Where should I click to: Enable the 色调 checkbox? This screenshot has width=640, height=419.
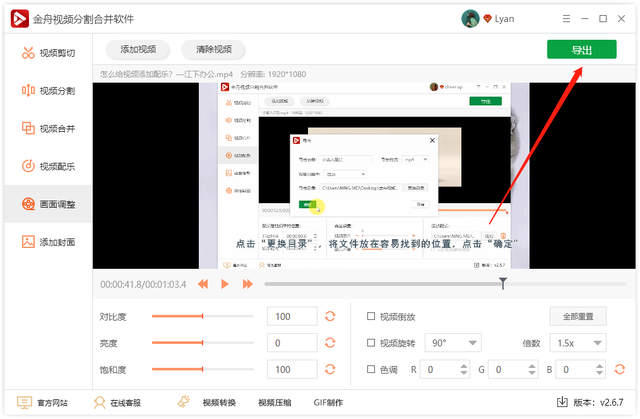point(371,369)
